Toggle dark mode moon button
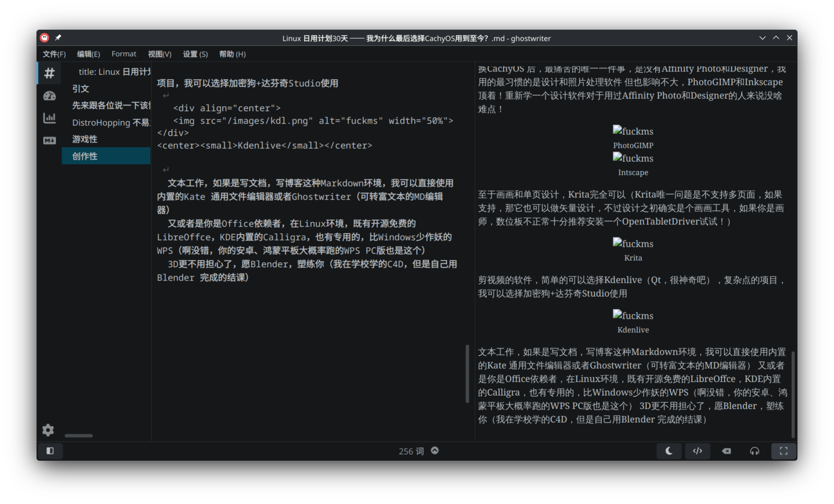The width and height of the screenshot is (834, 504). [669, 451]
